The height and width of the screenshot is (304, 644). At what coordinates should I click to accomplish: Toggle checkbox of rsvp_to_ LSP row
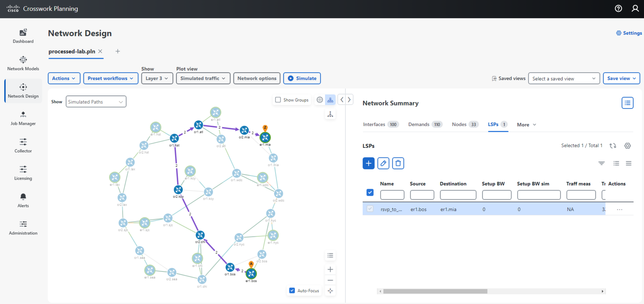click(370, 208)
